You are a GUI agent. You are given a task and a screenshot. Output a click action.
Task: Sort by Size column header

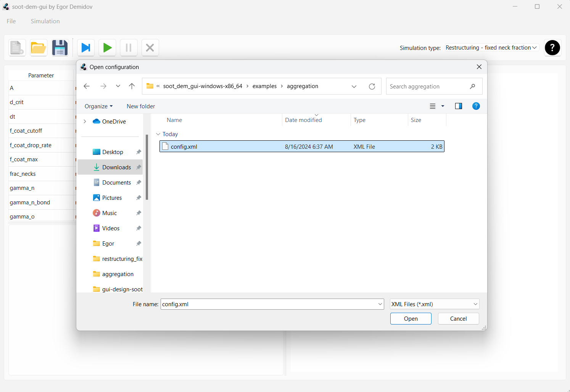point(427,120)
